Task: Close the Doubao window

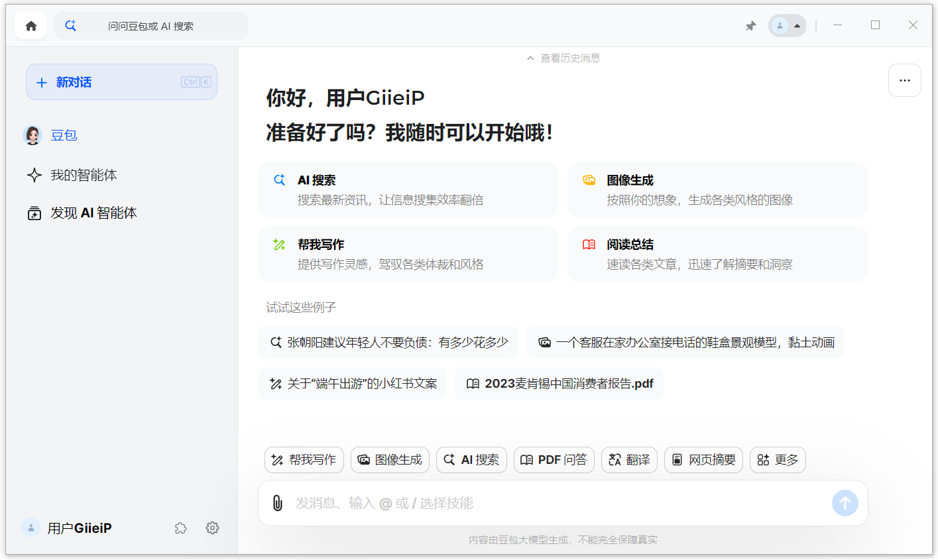Action: 913,25
